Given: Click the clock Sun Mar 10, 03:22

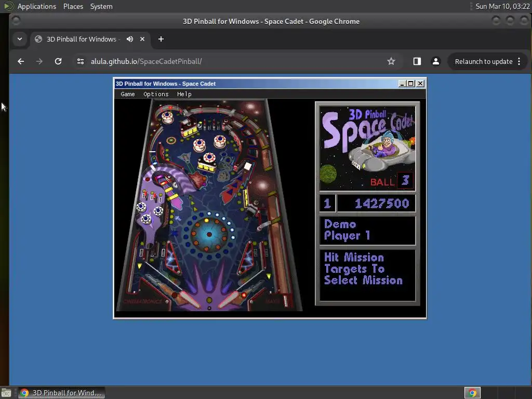Looking at the screenshot, I should click(x=502, y=6).
